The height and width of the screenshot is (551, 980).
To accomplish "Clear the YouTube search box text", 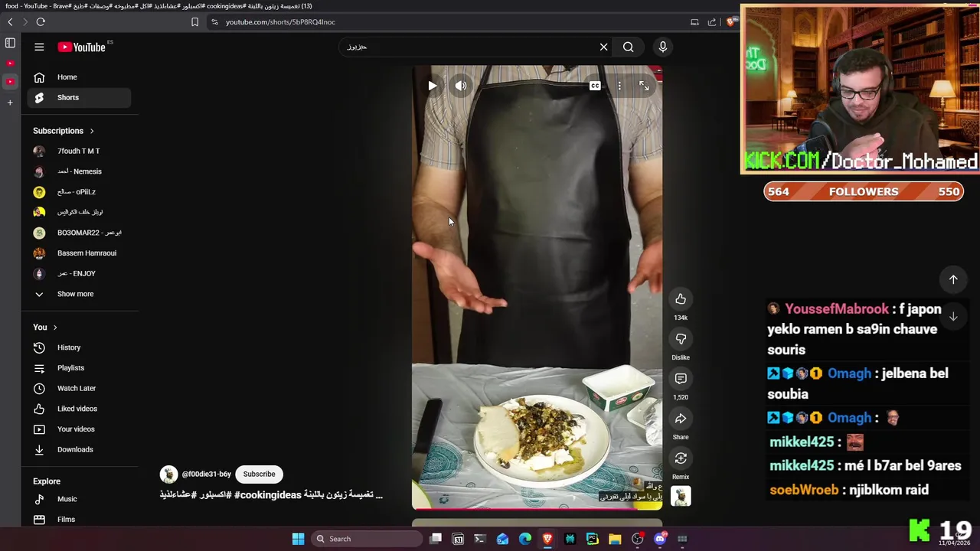I will [x=603, y=47].
